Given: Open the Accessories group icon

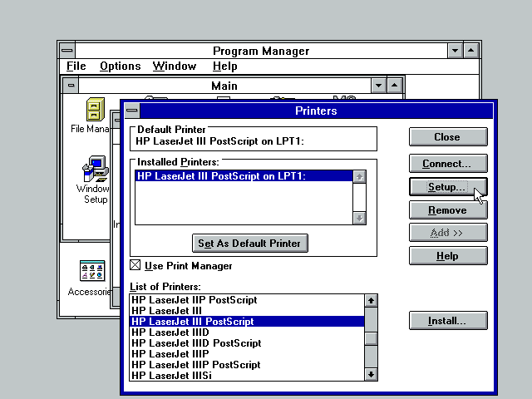Looking at the screenshot, I should [92, 270].
